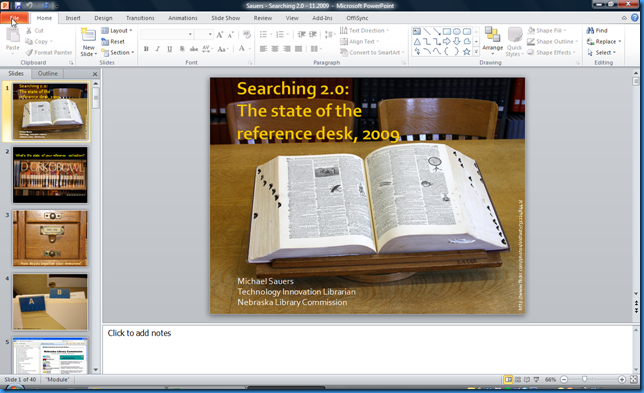Open the Select dropdown
The width and height of the screenshot is (644, 393).
(x=601, y=53)
